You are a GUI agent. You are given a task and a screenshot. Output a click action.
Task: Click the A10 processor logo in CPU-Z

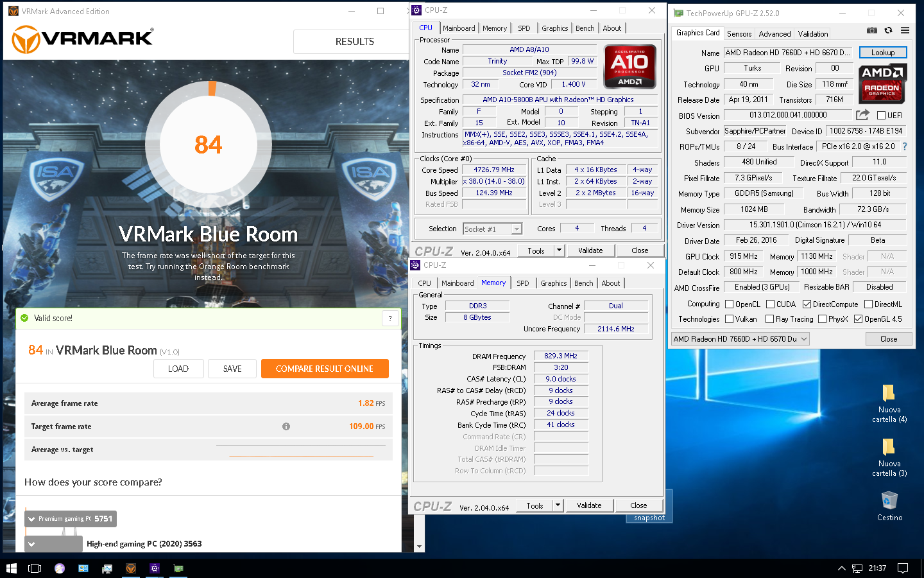coord(629,66)
